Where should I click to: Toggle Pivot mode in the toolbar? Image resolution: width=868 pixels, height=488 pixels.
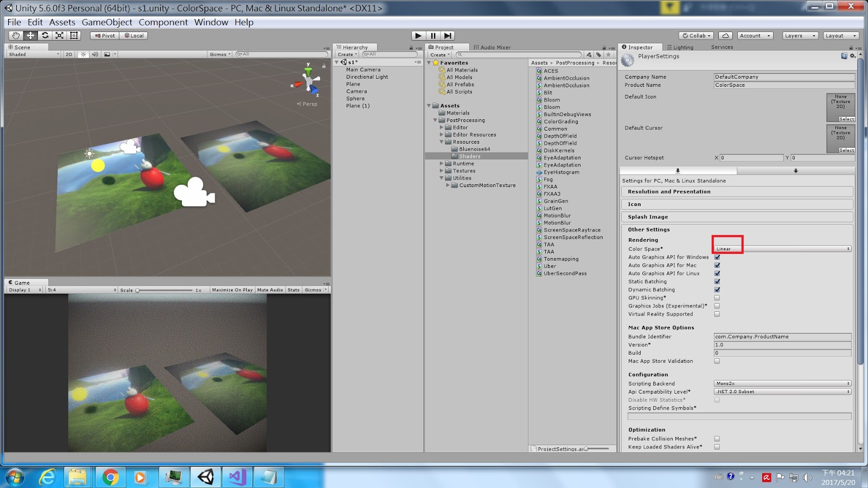[x=104, y=35]
